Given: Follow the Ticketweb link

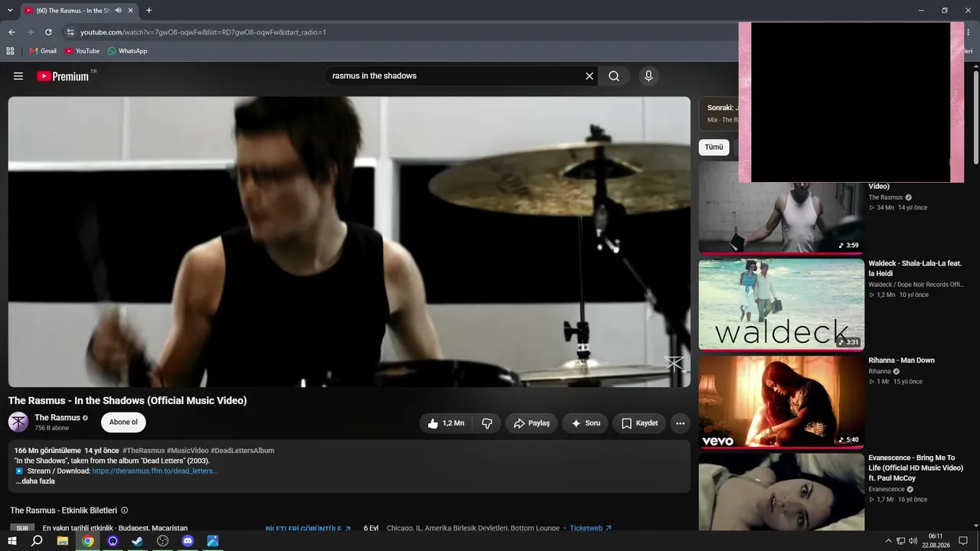Looking at the screenshot, I should 591,528.
